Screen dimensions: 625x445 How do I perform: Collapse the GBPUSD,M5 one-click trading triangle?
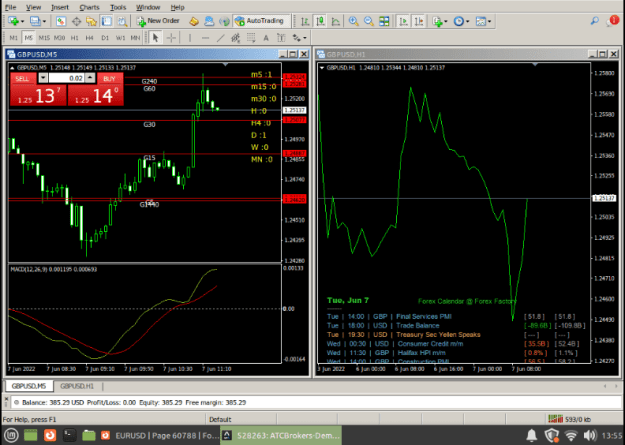click(x=12, y=68)
